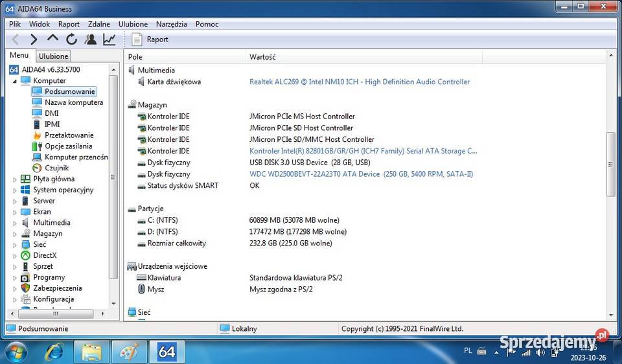
Task: Click the report pane vertical scrollbar thumb
Action: (x=610, y=165)
